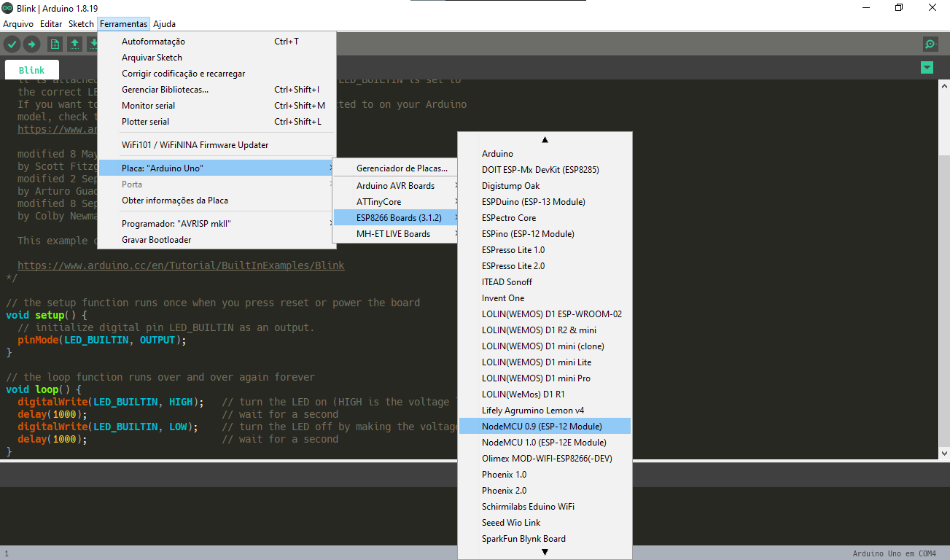950x560 pixels.
Task: Select Obter informações da Placa
Action: click(217, 201)
